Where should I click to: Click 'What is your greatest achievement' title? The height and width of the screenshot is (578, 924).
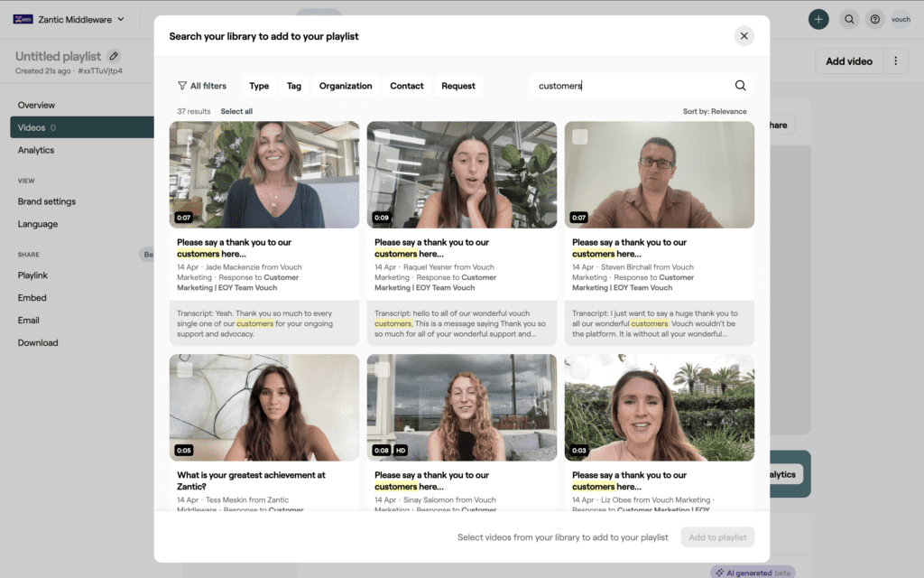pyautogui.click(x=251, y=480)
